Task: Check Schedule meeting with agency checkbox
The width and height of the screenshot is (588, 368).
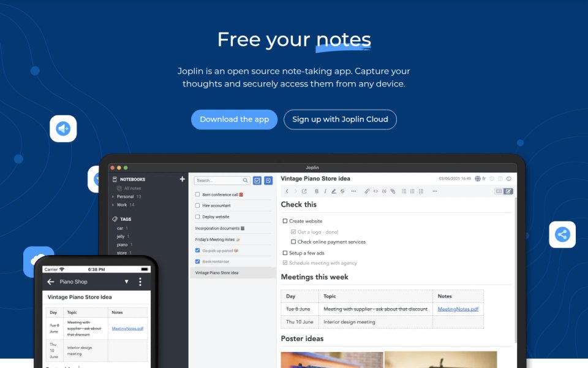Action: (285, 263)
